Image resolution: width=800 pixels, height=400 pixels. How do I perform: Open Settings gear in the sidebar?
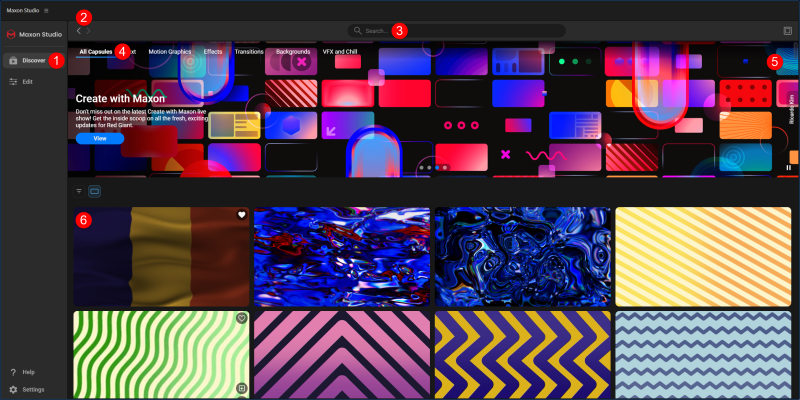pos(13,389)
